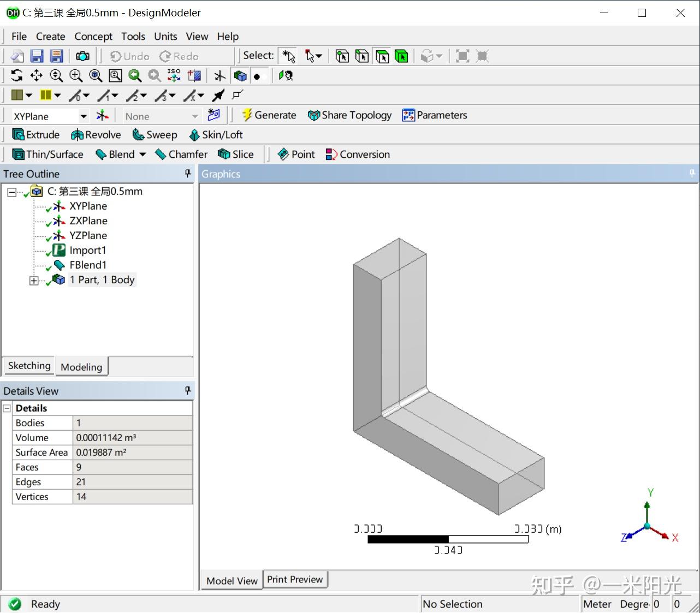Click the Share Topology button
700x613 pixels.
(x=349, y=115)
